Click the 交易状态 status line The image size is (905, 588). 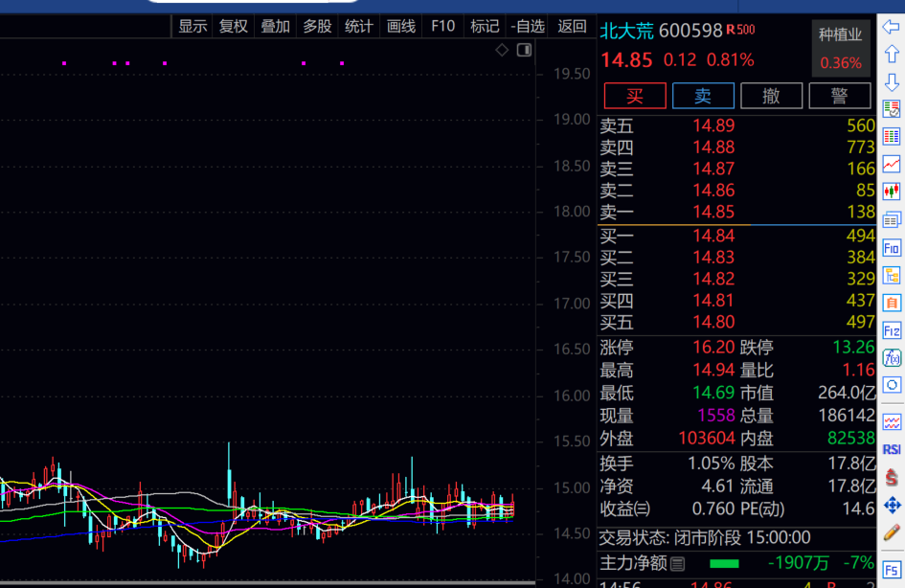point(704,538)
